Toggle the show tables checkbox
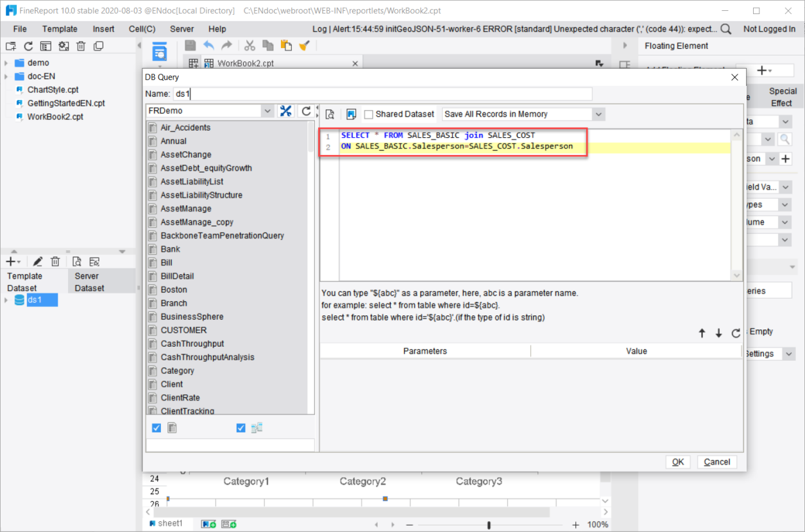The width and height of the screenshot is (805, 532). pos(157,428)
